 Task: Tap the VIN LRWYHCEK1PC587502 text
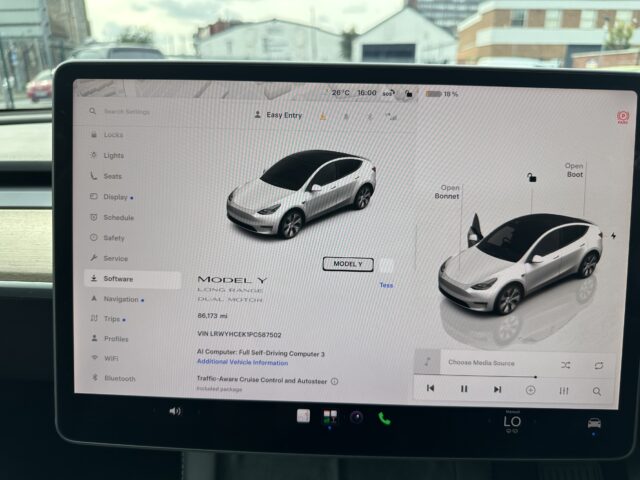click(x=239, y=334)
